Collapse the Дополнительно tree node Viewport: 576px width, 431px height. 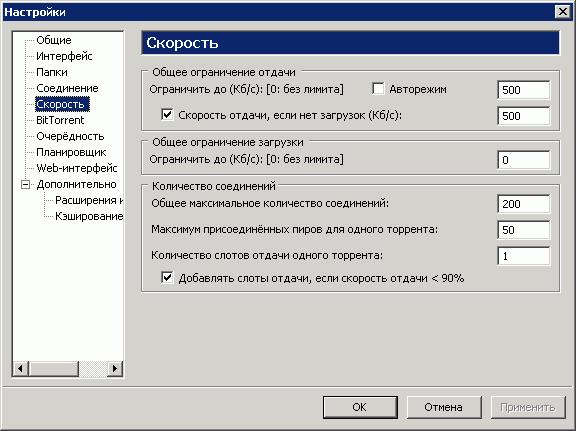[x=25, y=184]
